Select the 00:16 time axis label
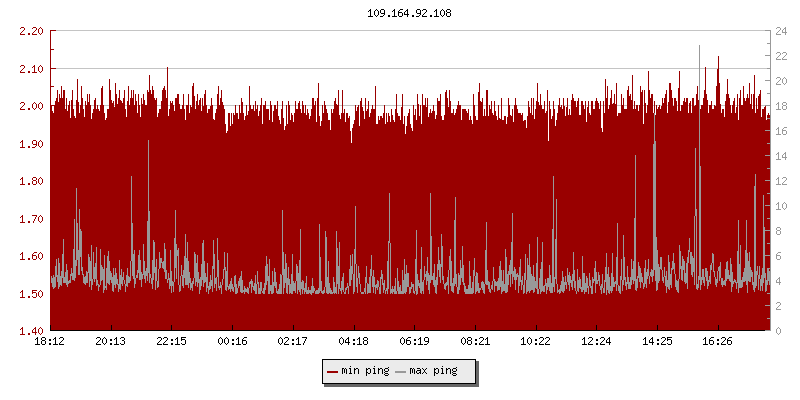800x400 pixels. (x=232, y=342)
